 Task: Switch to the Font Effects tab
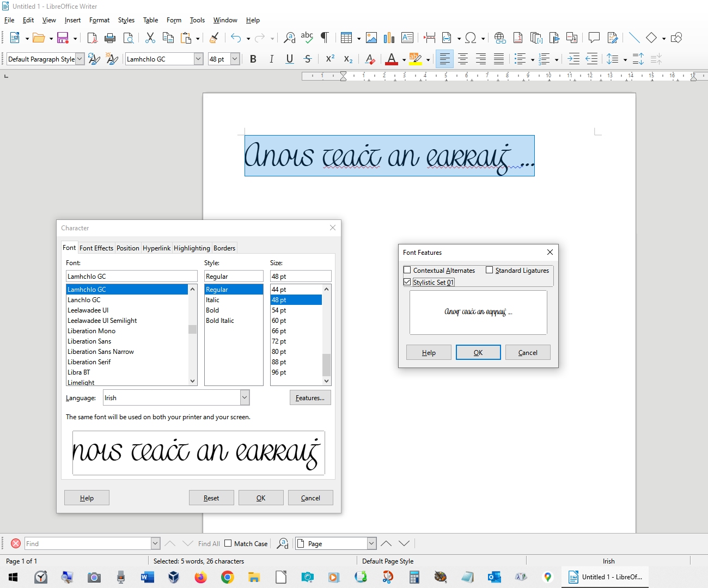(x=96, y=248)
